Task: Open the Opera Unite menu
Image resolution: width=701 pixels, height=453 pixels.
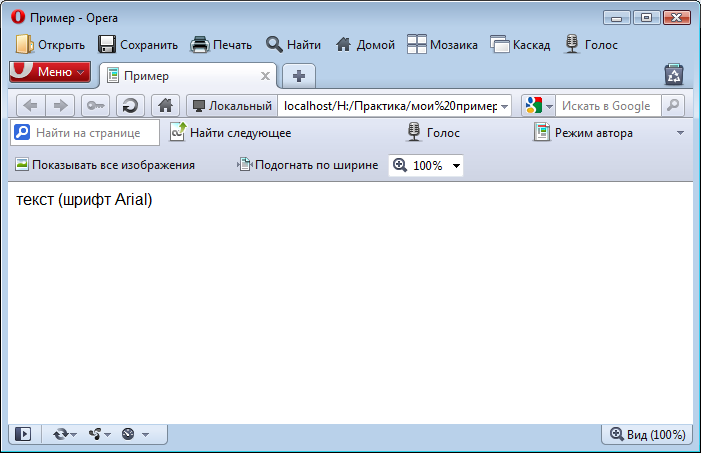Action: click(99, 434)
